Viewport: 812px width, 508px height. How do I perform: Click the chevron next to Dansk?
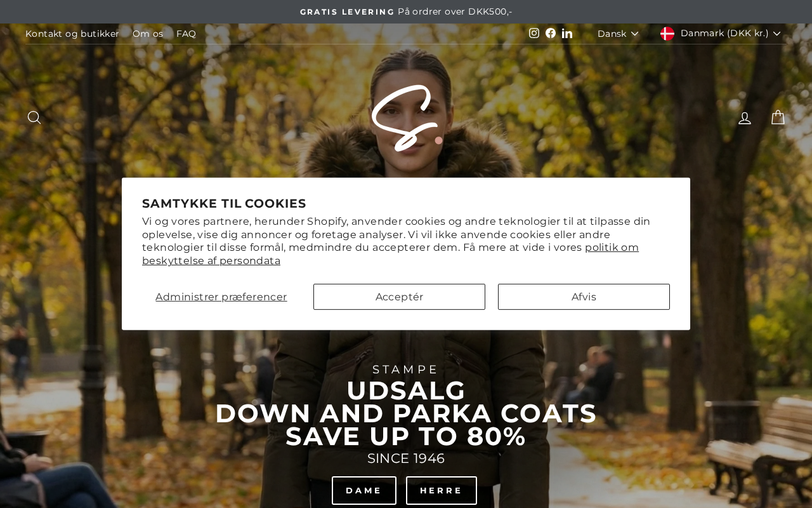tap(634, 34)
